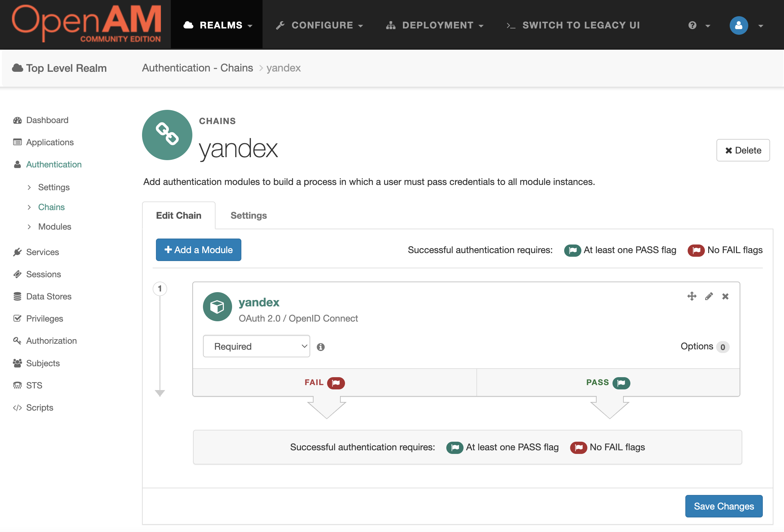Click the yandex module cube icon
Screen dimensions: 784x532
217,307
